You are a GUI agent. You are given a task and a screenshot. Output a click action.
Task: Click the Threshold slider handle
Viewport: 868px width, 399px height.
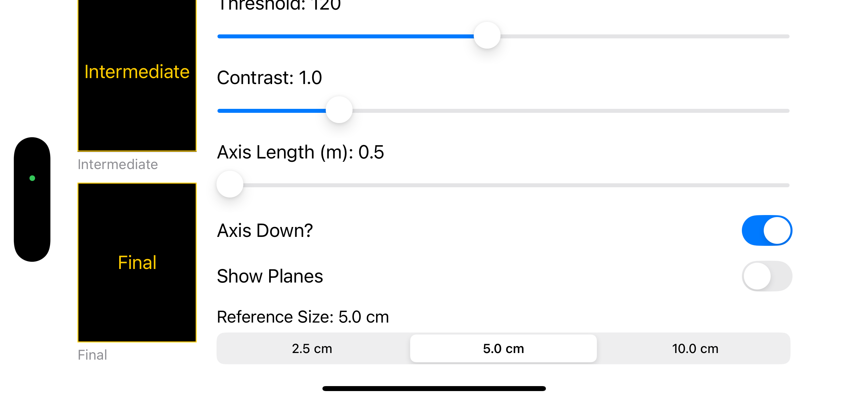[487, 35]
